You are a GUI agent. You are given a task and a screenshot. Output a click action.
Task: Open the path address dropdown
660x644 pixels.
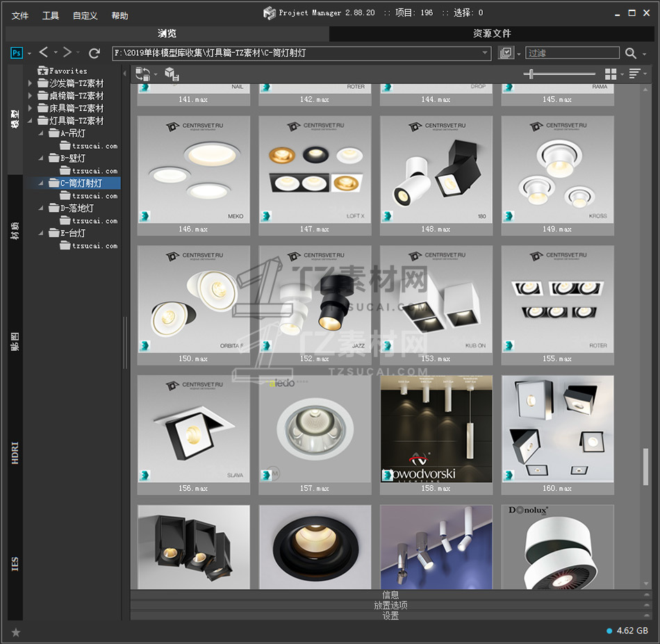pyautogui.click(x=486, y=53)
